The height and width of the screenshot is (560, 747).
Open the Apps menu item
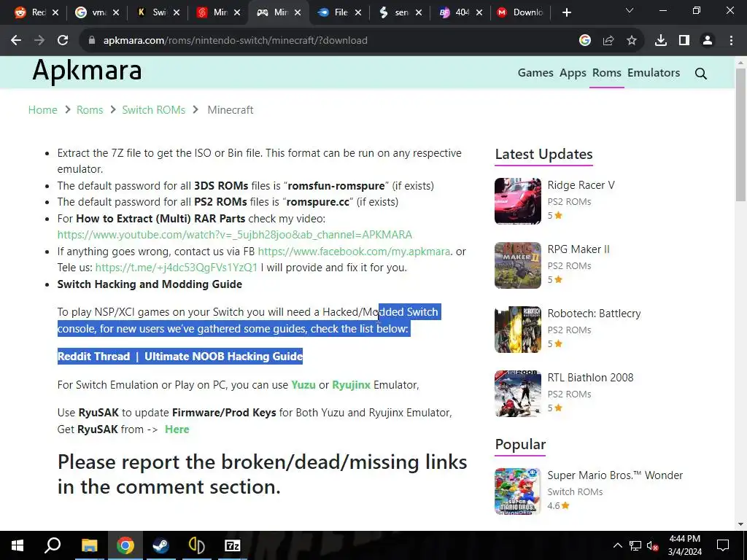[573, 73]
